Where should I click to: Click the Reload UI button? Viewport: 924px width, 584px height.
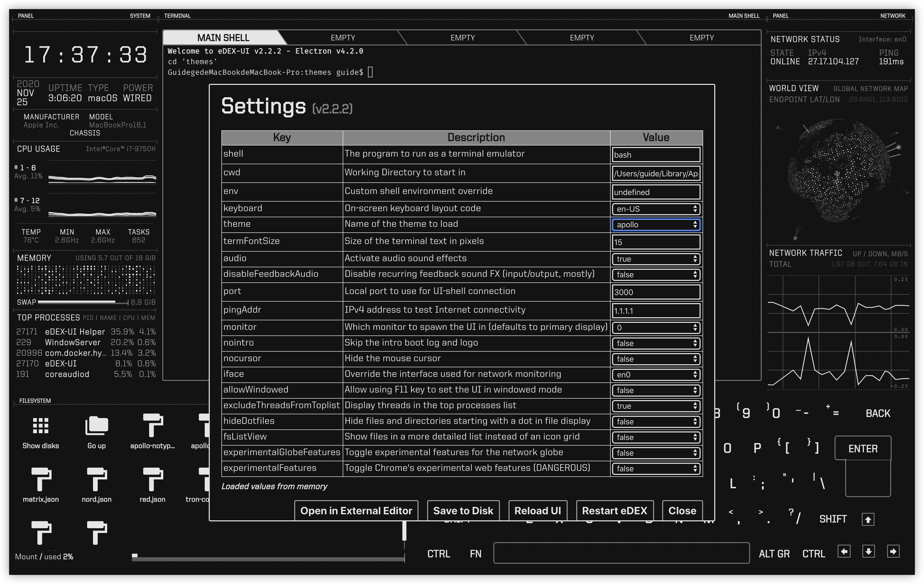click(x=537, y=511)
